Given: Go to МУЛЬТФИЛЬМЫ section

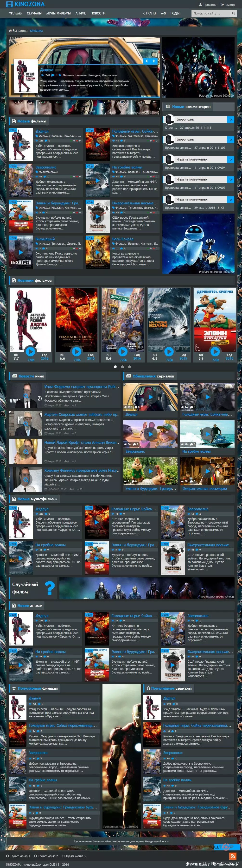Looking at the screenshot, I should (x=58, y=13).
